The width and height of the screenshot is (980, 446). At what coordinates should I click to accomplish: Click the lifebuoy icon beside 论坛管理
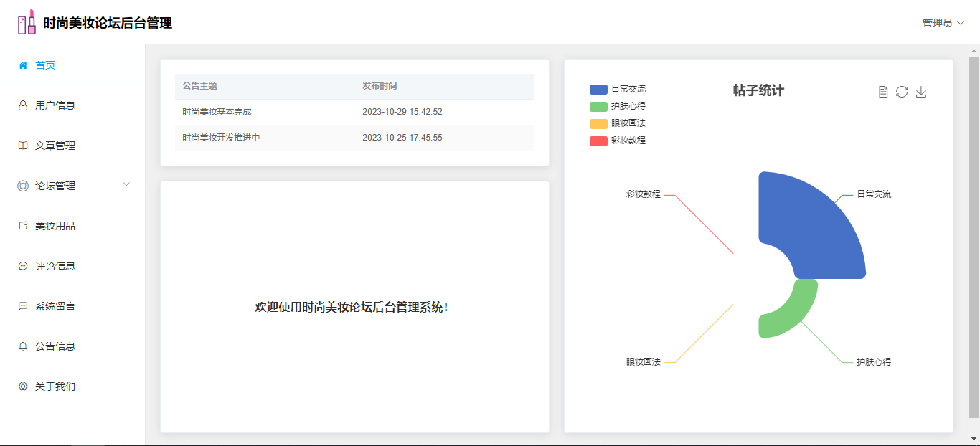(x=23, y=186)
